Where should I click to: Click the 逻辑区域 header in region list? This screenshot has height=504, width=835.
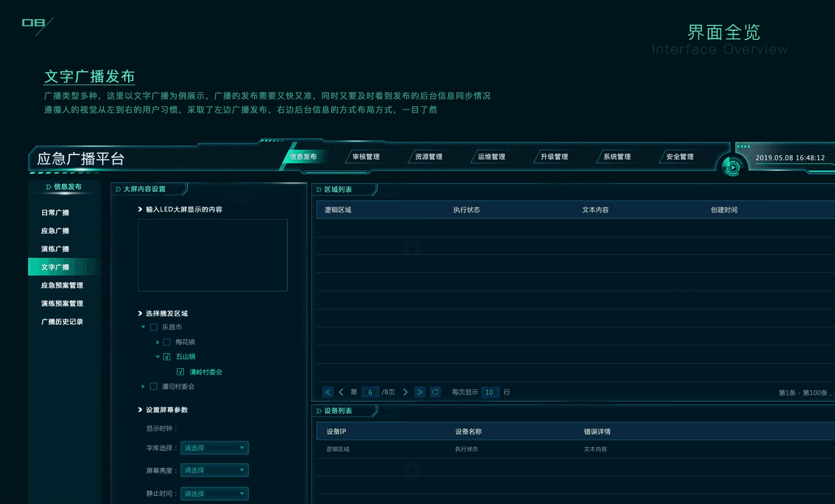click(338, 210)
